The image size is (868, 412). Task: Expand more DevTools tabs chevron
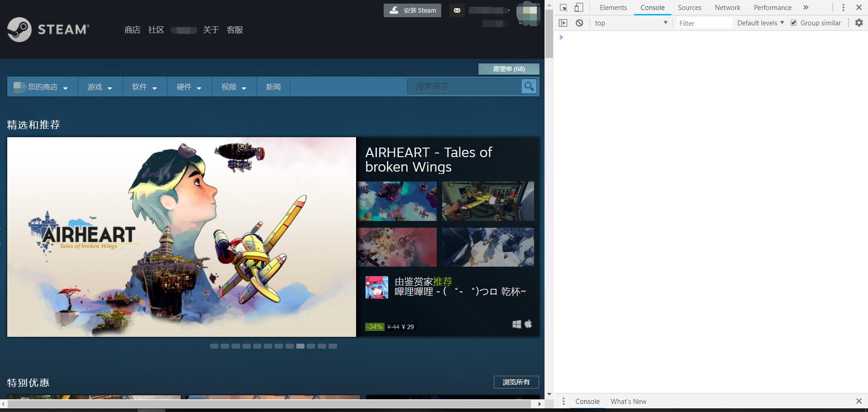[x=805, y=8]
